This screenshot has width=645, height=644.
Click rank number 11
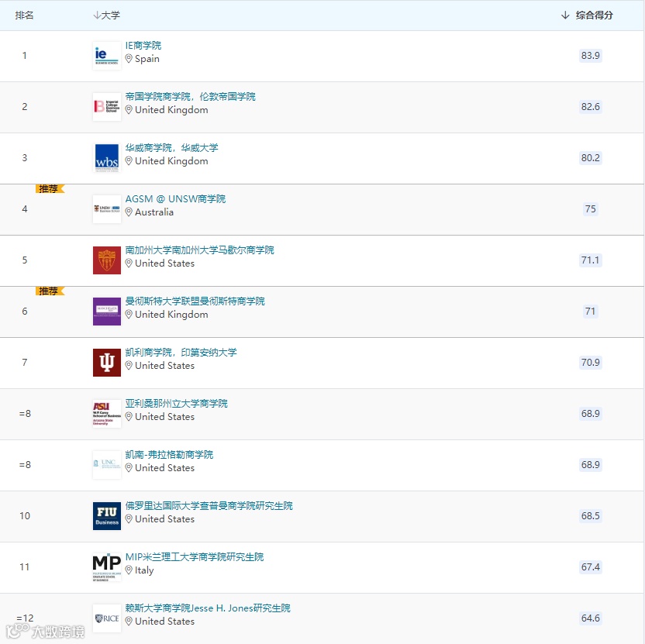[25, 567]
